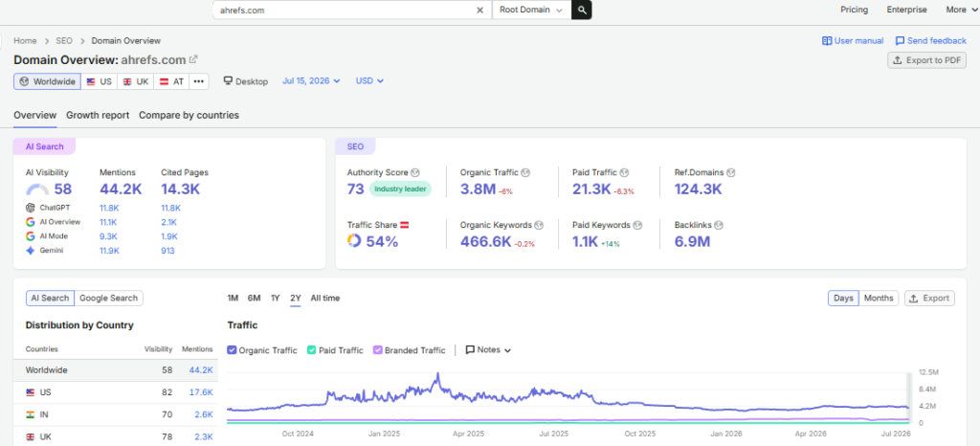Expand the Notes dropdown
This screenshot has width=980, height=446.
pyautogui.click(x=488, y=349)
